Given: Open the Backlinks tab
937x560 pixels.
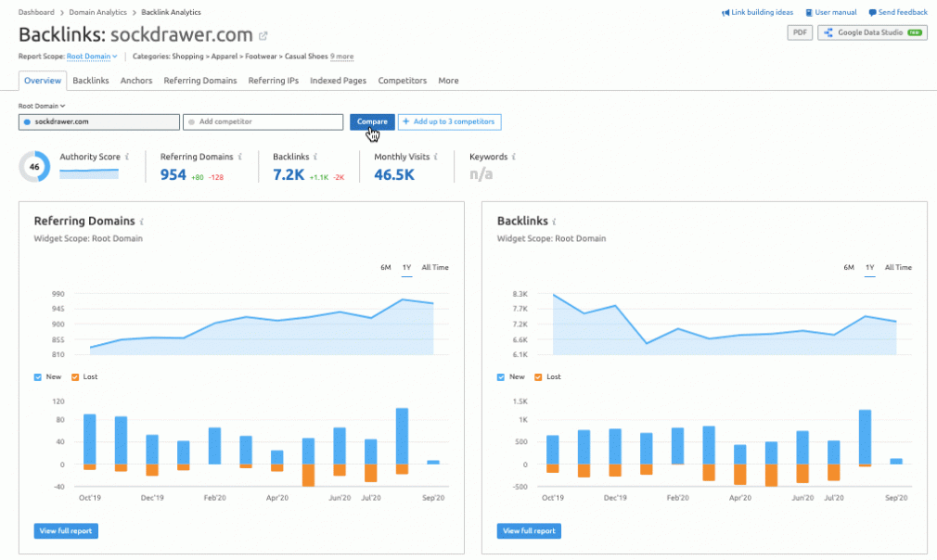Looking at the screenshot, I should (91, 81).
